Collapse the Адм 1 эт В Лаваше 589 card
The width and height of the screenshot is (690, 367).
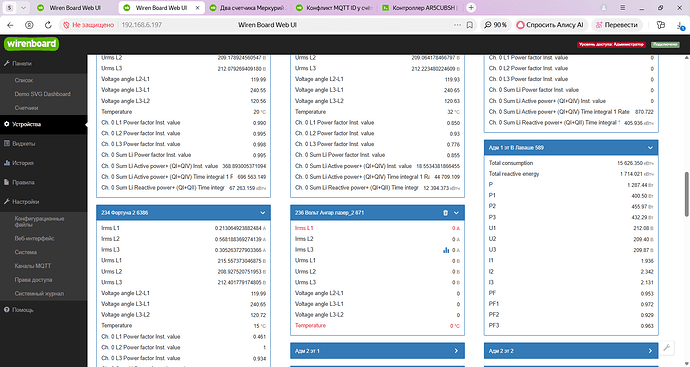[x=650, y=148]
